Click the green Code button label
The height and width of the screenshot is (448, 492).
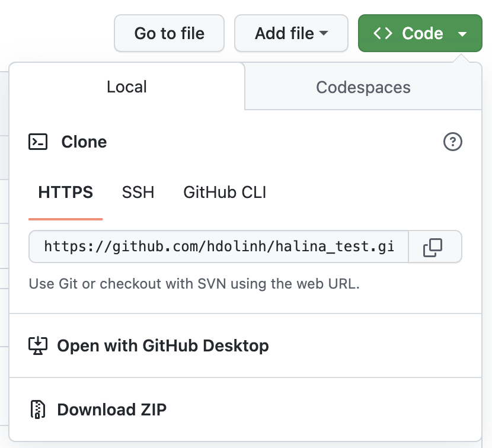(x=422, y=33)
